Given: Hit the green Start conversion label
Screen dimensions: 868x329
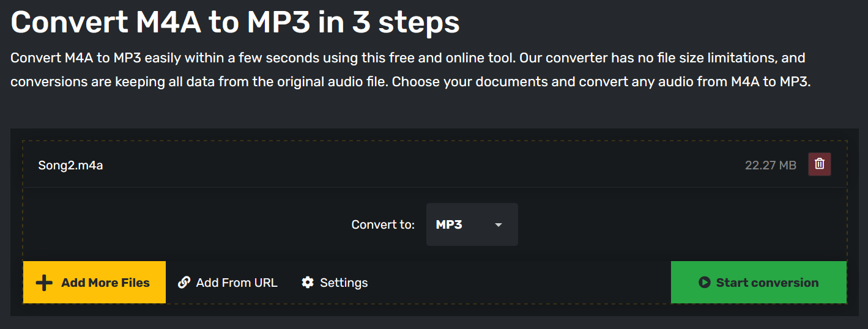Looking at the screenshot, I should point(767,283).
